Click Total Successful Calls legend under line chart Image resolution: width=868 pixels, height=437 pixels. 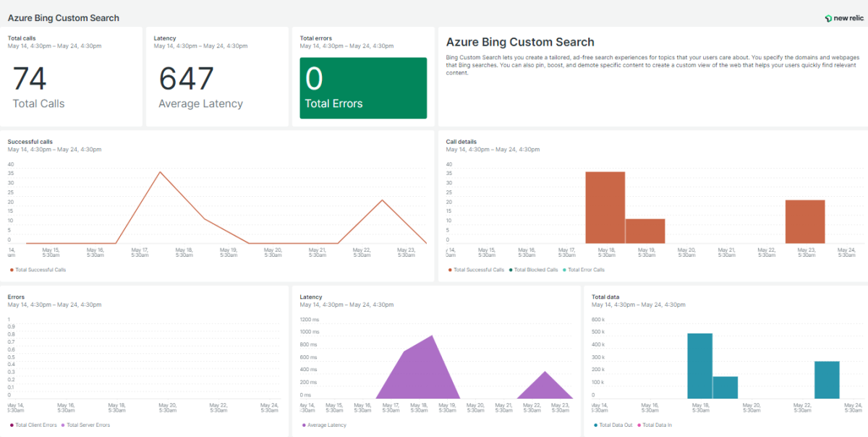(41, 270)
